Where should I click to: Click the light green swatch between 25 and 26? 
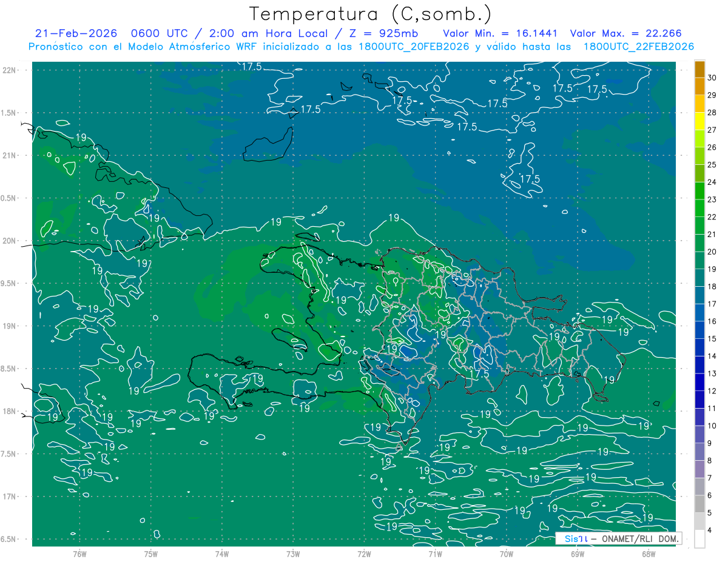pos(699,156)
